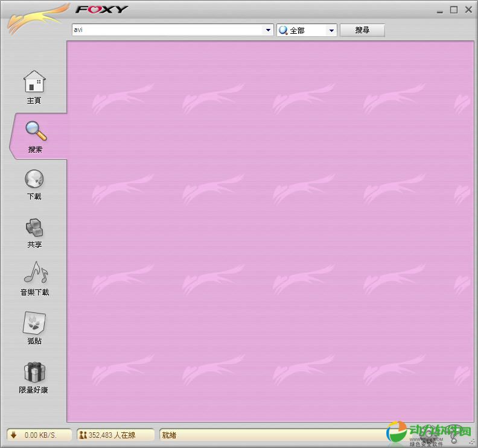Click the search text field containing "avi"
Viewport: 478px width, 448px height.
168,30
